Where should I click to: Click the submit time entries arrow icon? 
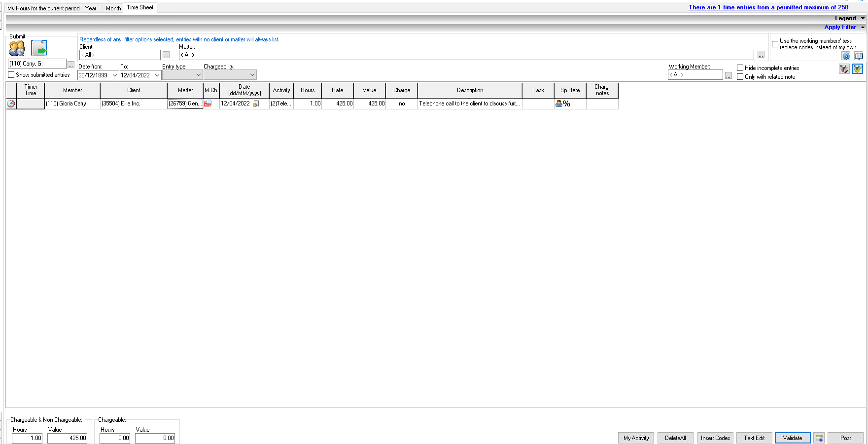pyautogui.click(x=39, y=48)
